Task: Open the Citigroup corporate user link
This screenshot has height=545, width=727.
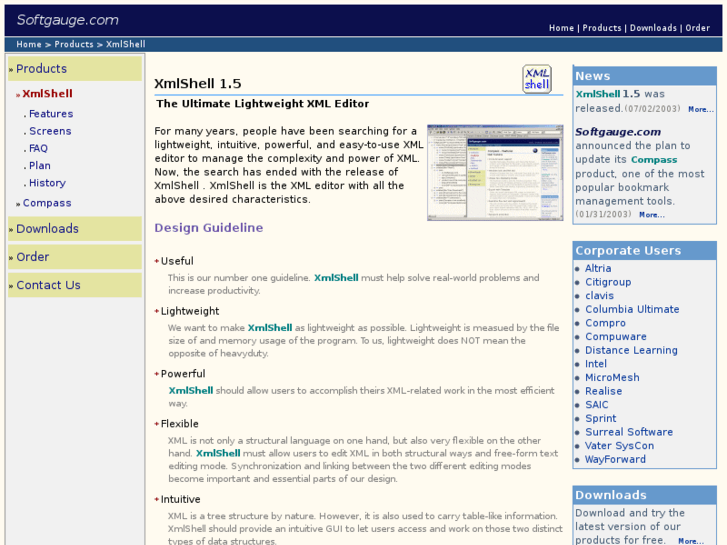Action: click(x=608, y=282)
